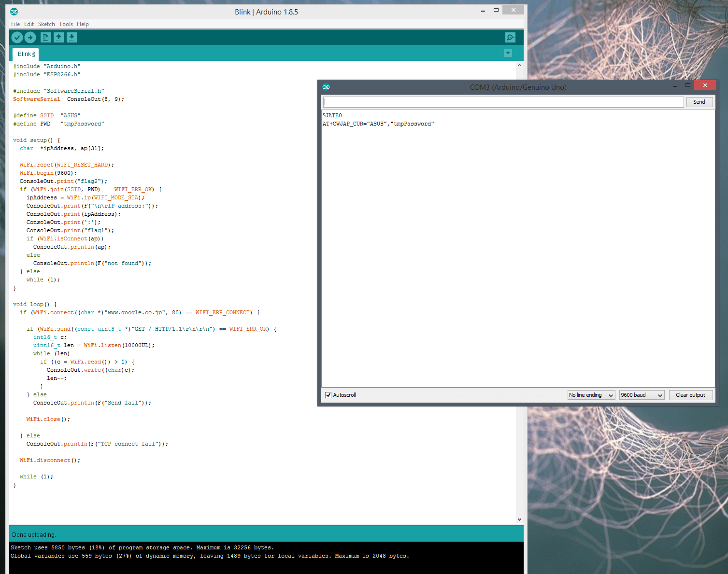728x574 pixels.
Task: Open the Edit menu
Action: (x=29, y=24)
